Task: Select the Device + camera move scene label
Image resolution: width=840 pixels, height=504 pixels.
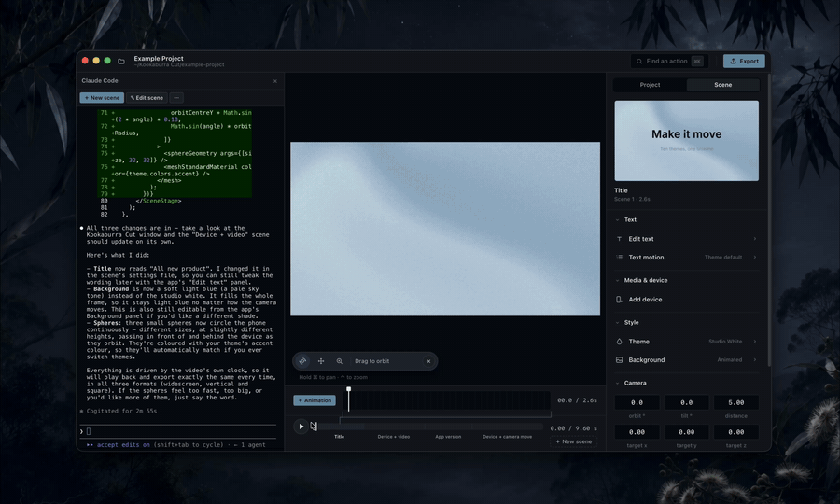Action: (508, 437)
